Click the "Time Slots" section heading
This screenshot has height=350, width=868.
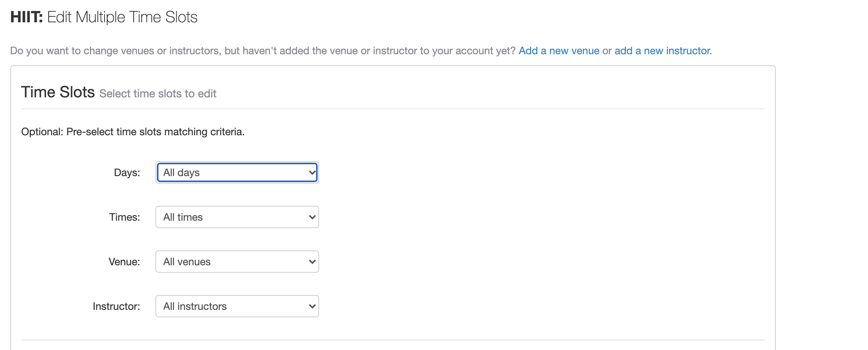[58, 92]
